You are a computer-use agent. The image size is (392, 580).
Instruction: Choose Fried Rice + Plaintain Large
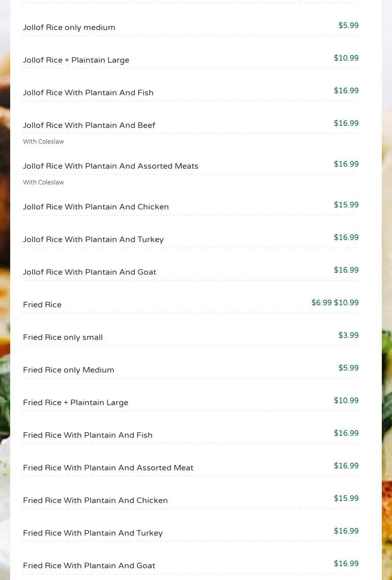coord(75,403)
